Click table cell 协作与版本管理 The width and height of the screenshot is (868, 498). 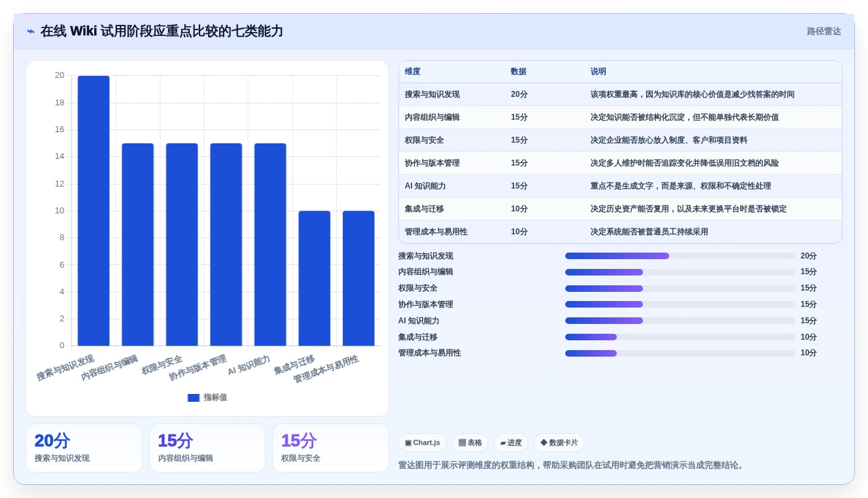(432, 163)
